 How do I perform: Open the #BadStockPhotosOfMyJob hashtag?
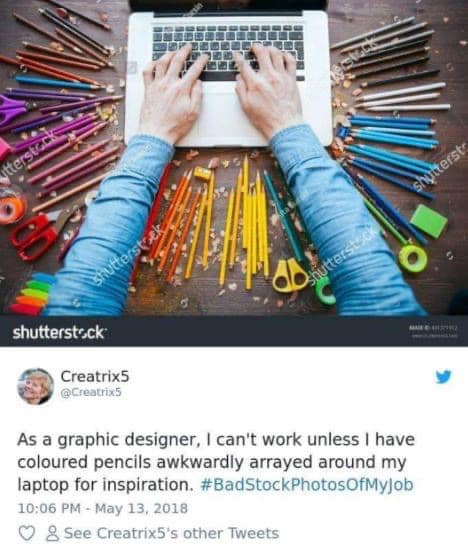(x=306, y=485)
